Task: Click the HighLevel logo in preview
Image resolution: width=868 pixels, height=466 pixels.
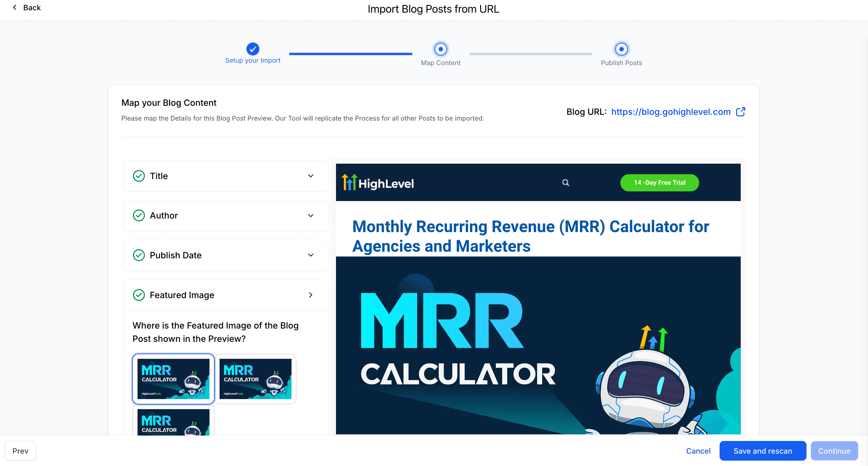Action: (x=378, y=182)
